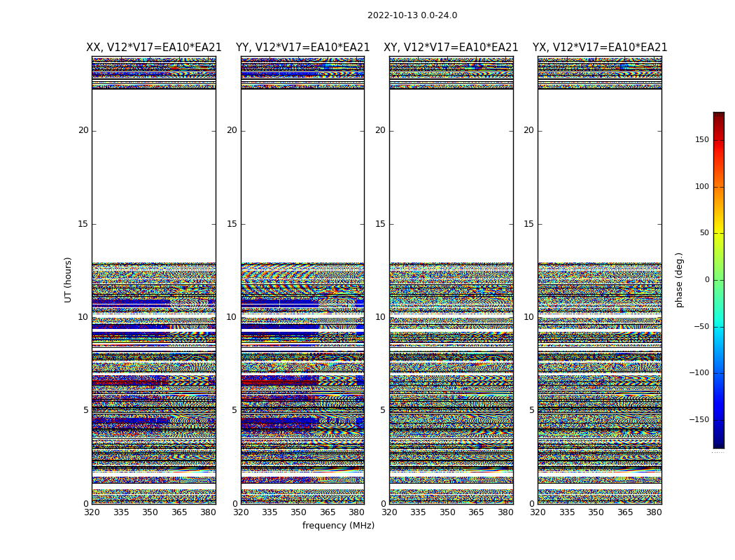Click the YY panel x-axis tick 380

357,512
